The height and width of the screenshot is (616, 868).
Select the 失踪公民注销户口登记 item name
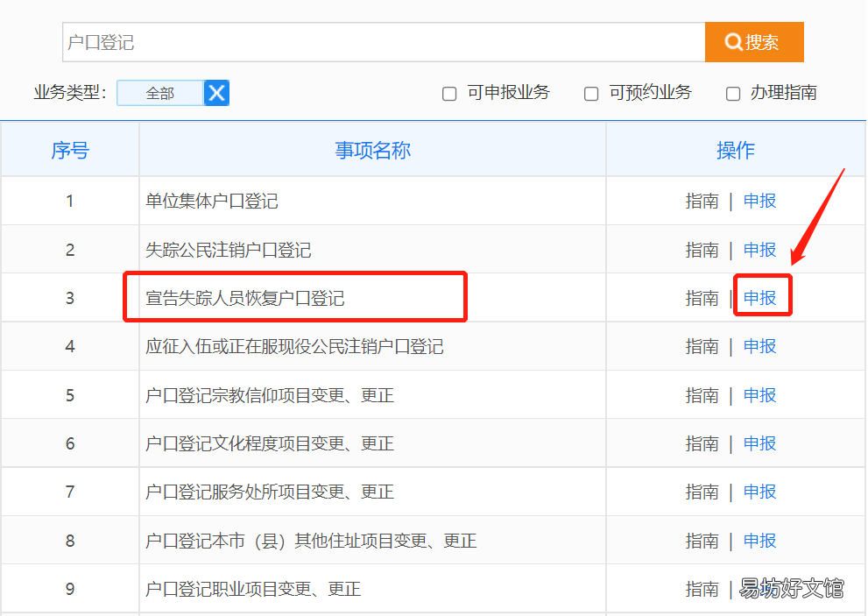click(228, 250)
